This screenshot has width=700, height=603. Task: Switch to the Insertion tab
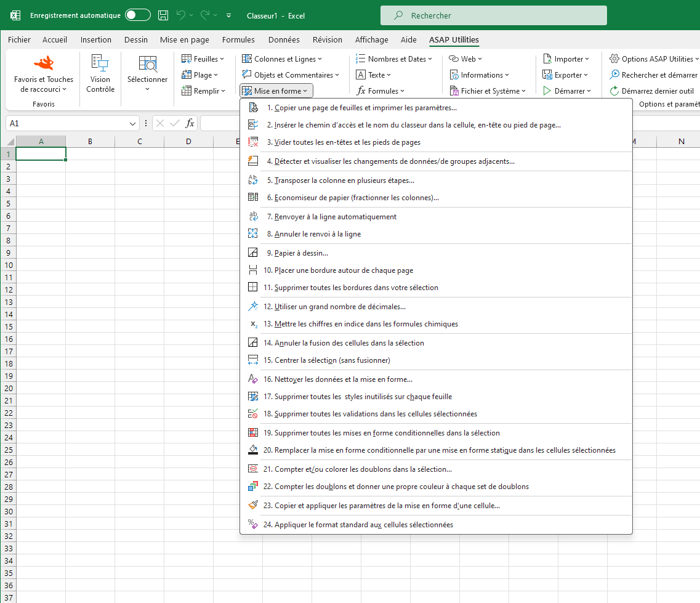(96, 40)
